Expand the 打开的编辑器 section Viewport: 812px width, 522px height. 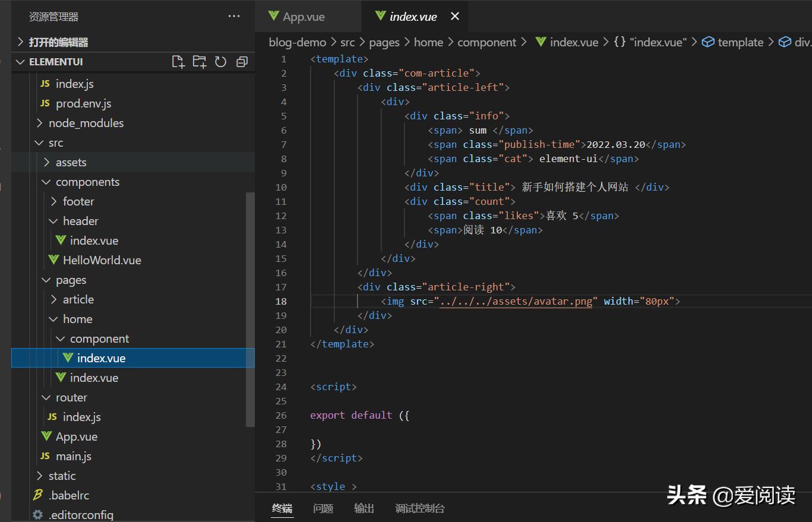(58, 42)
